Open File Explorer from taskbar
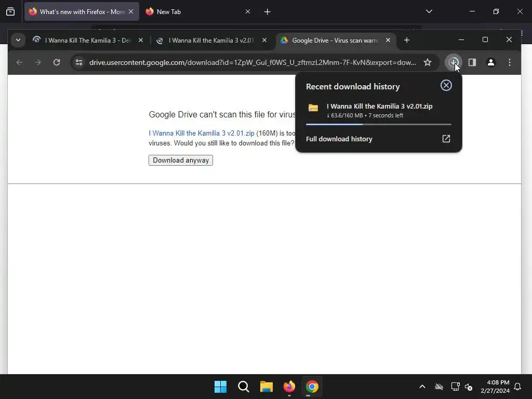This screenshot has width=532, height=399. (x=267, y=387)
